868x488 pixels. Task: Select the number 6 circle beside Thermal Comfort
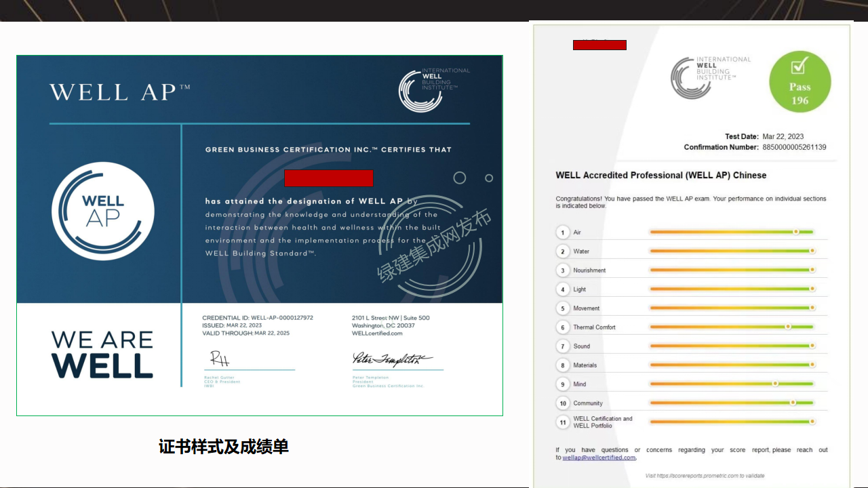(x=562, y=327)
